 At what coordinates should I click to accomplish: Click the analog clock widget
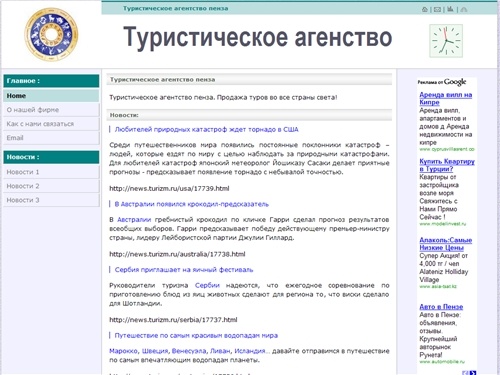point(446,41)
